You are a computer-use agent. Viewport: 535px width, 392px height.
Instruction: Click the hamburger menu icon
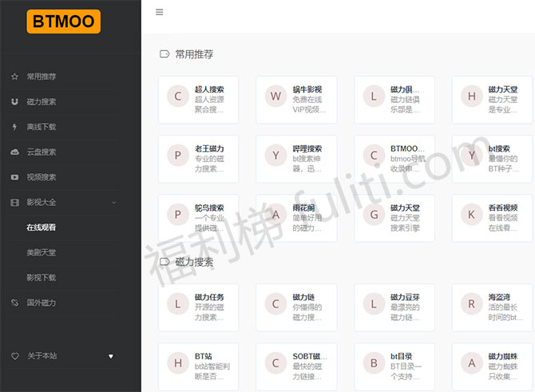(160, 12)
